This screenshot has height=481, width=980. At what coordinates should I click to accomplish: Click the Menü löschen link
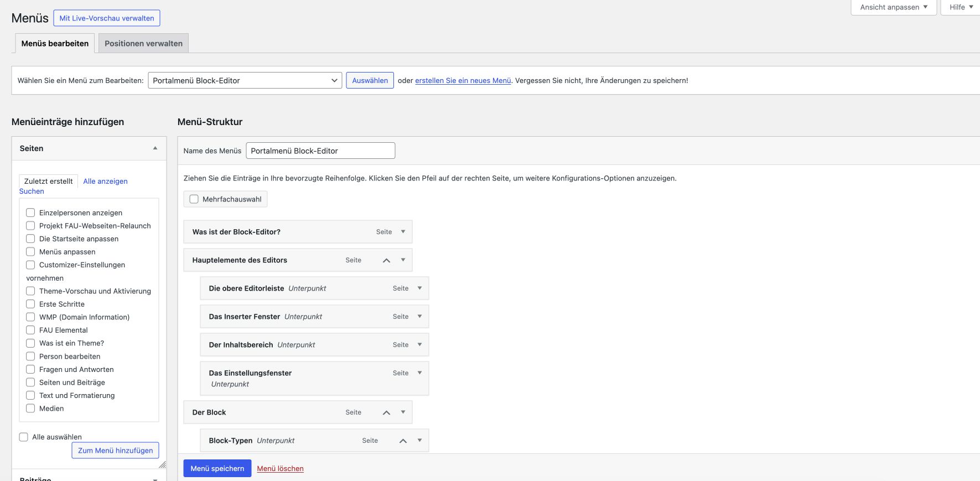[280, 469]
